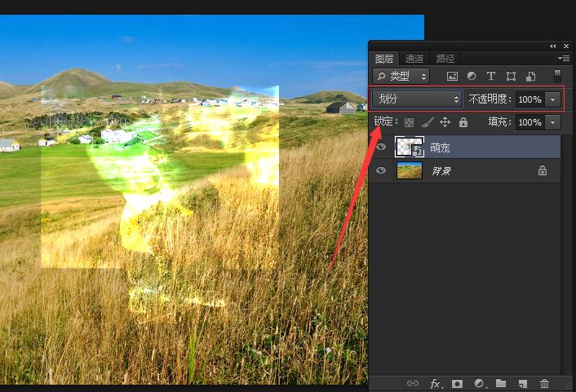576x392 pixels.
Task: Expand the fill slider arrow
Action: point(553,122)
